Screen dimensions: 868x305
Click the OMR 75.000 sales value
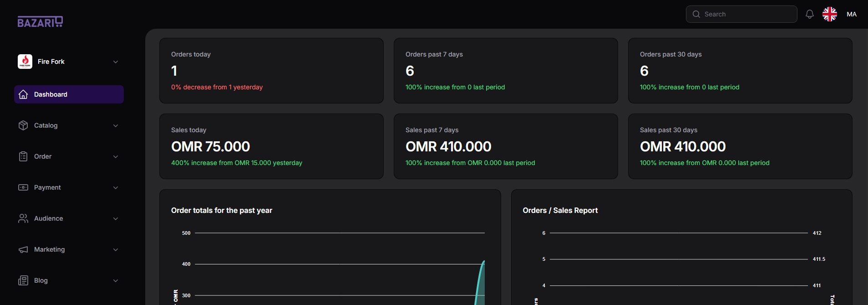click(x=211, y=146)
